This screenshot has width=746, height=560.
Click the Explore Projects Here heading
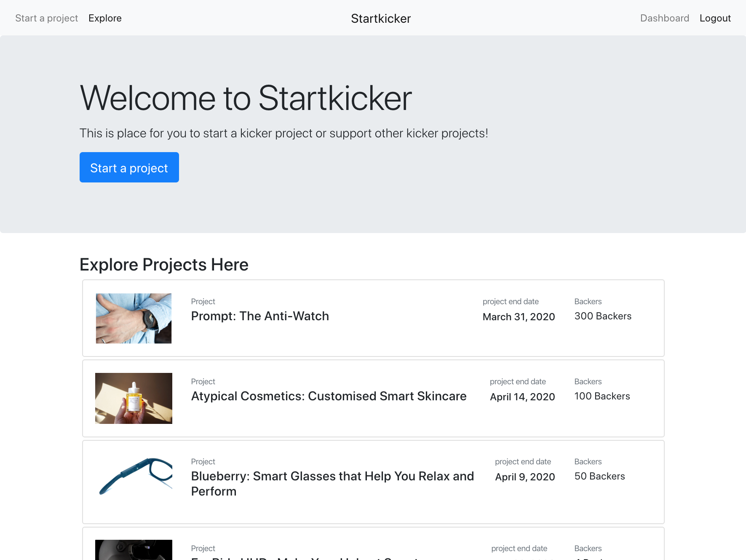(164, 265)
